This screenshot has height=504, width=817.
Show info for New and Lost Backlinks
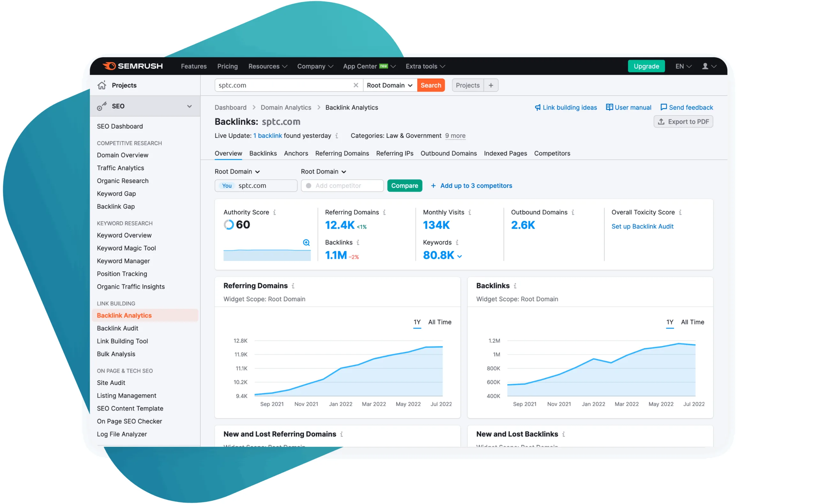(563, 434)
